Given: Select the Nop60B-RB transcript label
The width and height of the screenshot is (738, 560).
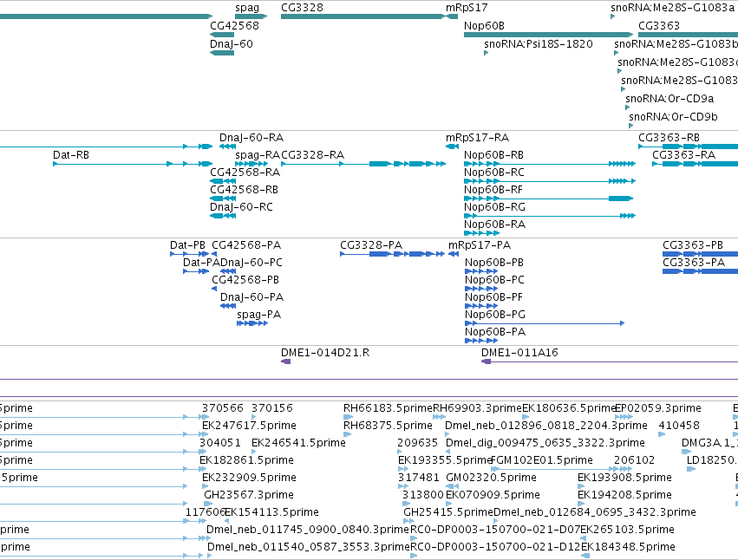Looking at the screenshot, I should pos(493,155).
